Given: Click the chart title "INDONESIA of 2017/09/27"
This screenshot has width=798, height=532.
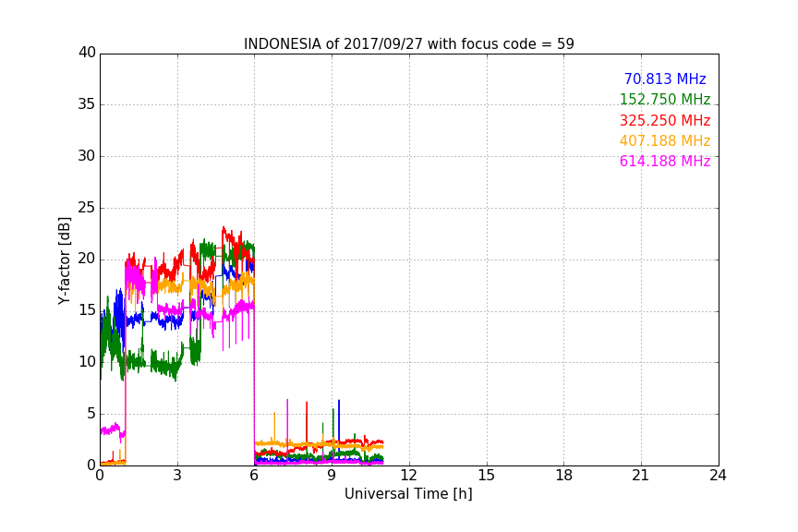Looking at the screenshot, I should [408, 44].
